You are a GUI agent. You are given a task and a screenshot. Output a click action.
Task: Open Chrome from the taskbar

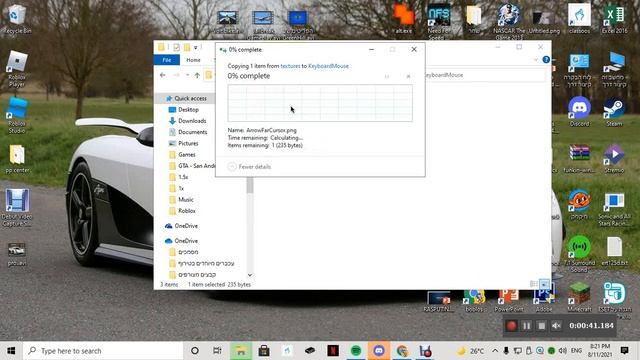pyautogui.click(x=402, y=351)
